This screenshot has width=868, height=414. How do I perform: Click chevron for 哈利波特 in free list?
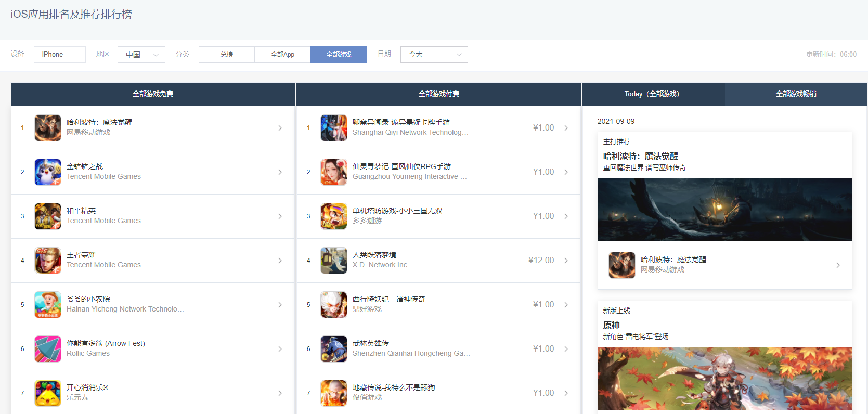tap(280, 128)
